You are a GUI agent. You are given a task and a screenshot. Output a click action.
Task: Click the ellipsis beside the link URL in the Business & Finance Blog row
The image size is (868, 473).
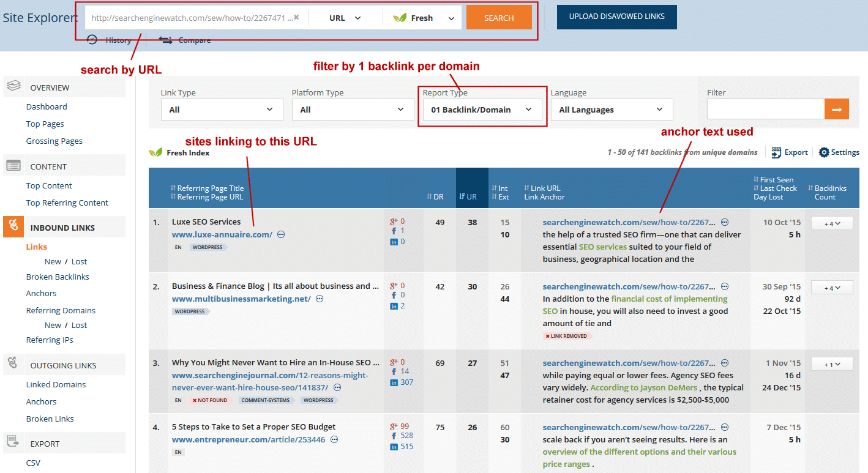click(x=725, y=286)
